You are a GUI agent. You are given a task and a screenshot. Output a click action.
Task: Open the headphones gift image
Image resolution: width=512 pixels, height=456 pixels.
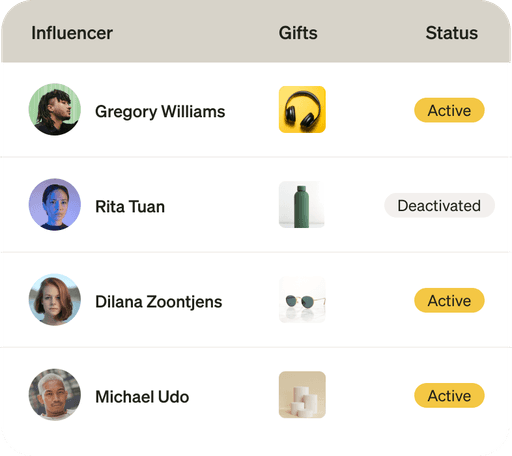pyautogui.click(x=302, y=109)
